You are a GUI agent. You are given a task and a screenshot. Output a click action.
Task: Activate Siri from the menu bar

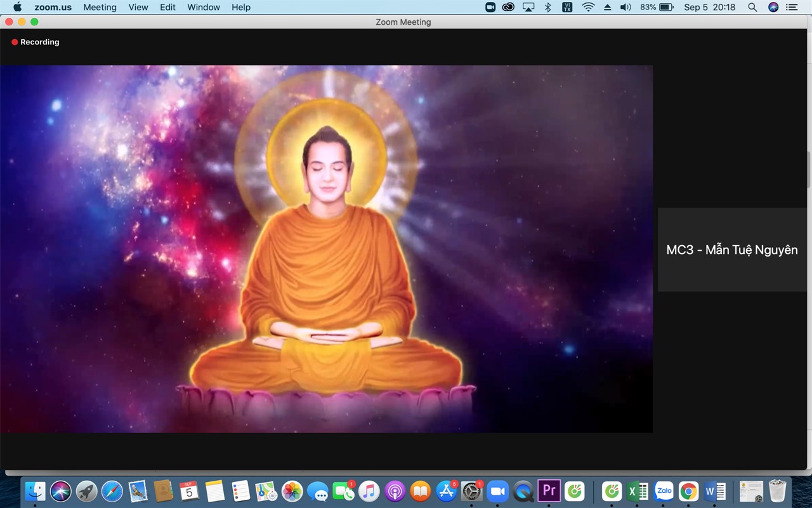pos(773,7)
